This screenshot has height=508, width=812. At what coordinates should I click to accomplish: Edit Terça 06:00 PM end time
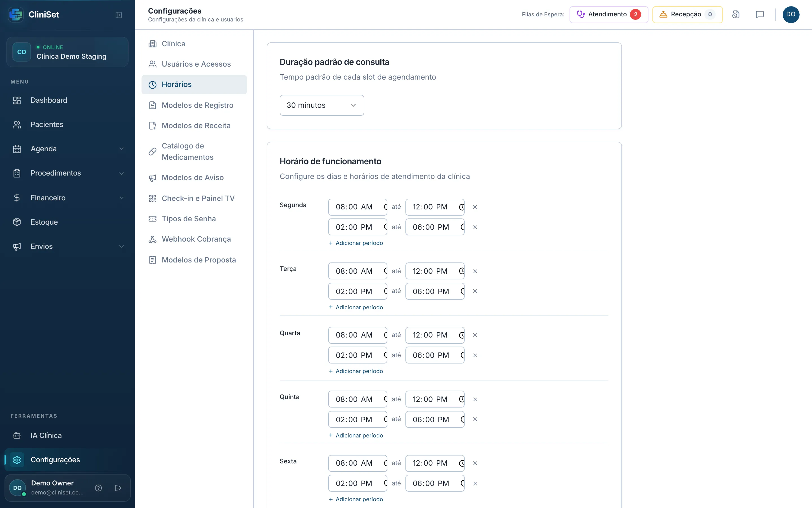(435, 291)
